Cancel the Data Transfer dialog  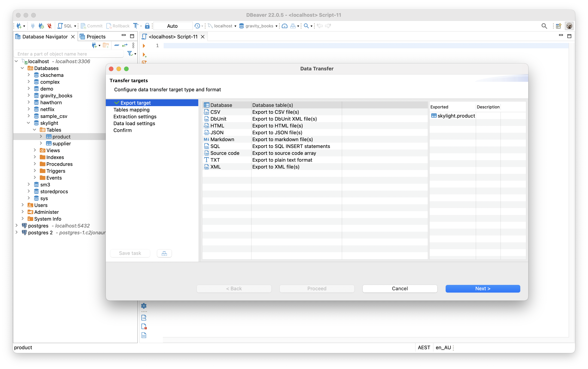[400, 289]
